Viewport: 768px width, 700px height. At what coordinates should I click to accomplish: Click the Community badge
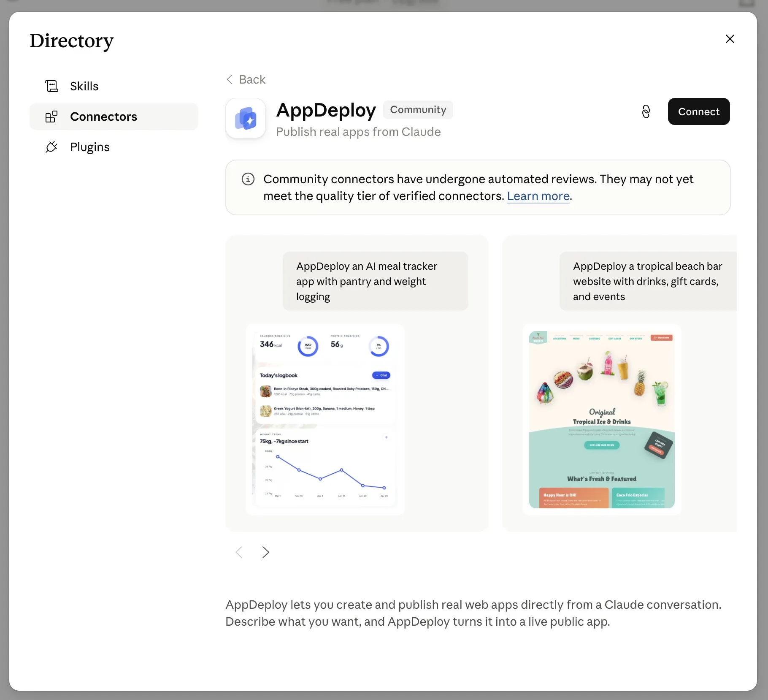pyautogui.click(x=418, y=110)
